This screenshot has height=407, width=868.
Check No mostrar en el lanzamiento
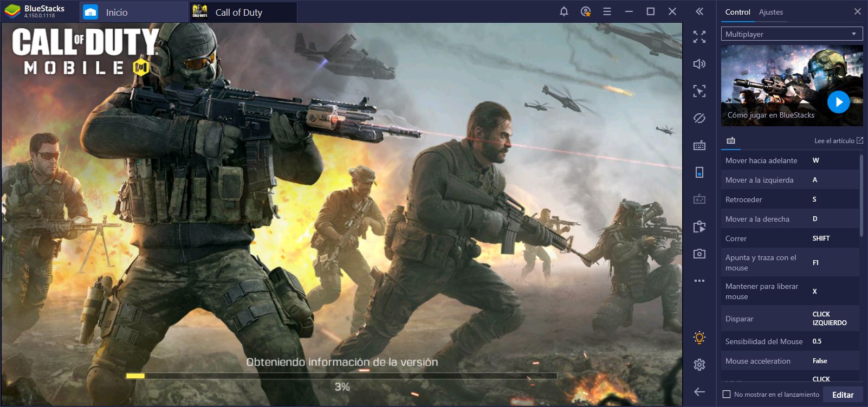tap(727, 395)
